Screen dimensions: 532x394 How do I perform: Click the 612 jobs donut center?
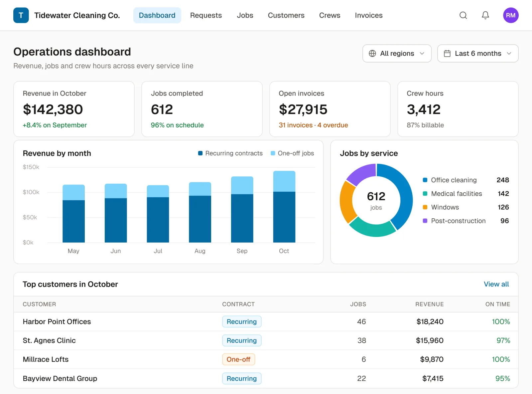[x=376, y=200]
